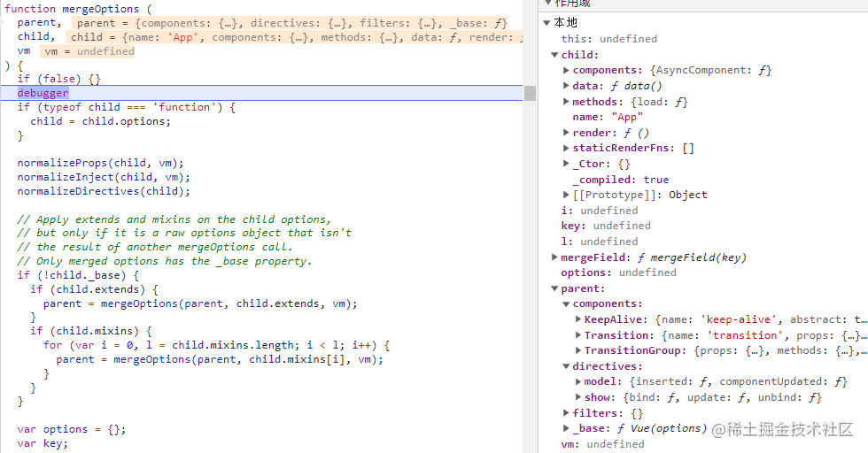Screen dimensions: 868x453
Task: Click 'child = child.options;' line
Action: click(x=101, y=121)
